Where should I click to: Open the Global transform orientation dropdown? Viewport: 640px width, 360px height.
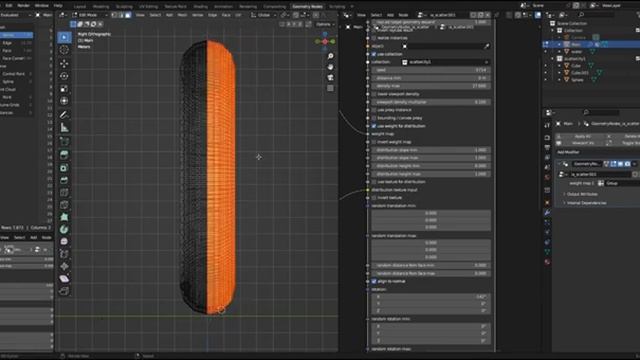click(x=264, y=15)
